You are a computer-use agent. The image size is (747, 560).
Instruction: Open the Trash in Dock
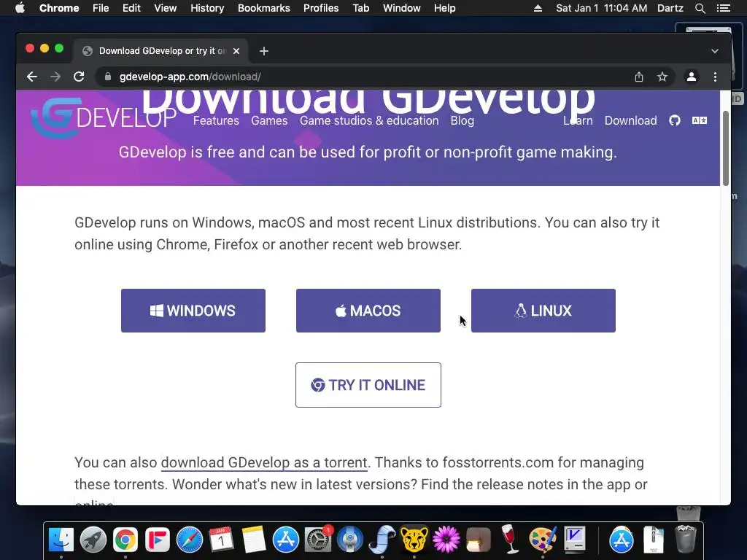[686, 539]
